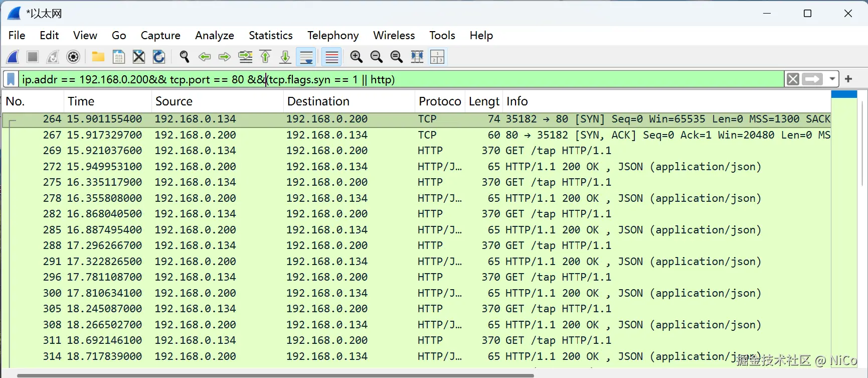Find a packet with the magnifier icon
Viewport: 868px width, 378px height.
[x=185, y=57]
